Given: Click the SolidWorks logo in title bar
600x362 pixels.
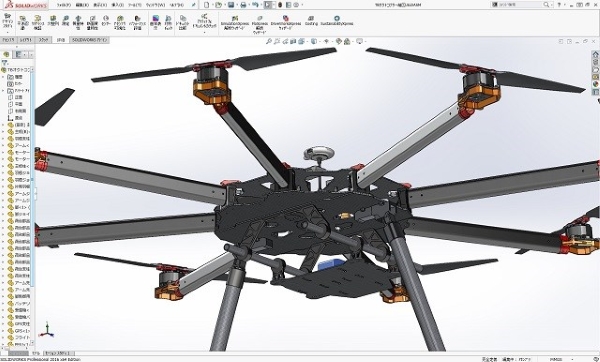Looking at the screenshot, I should click(26, 5).
